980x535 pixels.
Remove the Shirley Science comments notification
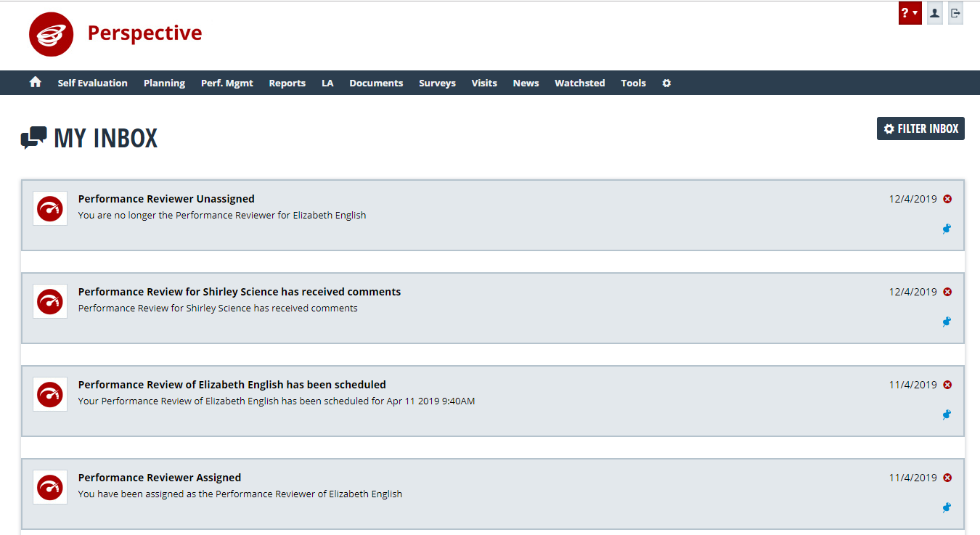(x=947, y=292)
